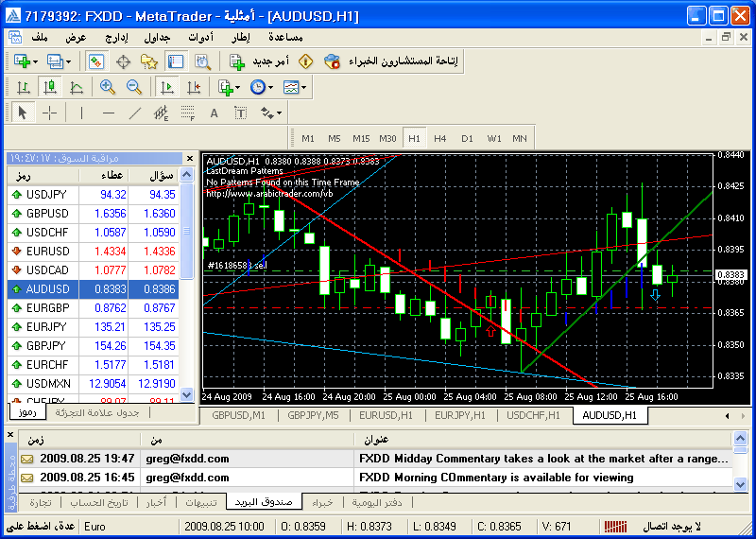The image size is (756, 539).
Task: Switch to the EURUSD,H1 chart tab
Action: point(386,415)
